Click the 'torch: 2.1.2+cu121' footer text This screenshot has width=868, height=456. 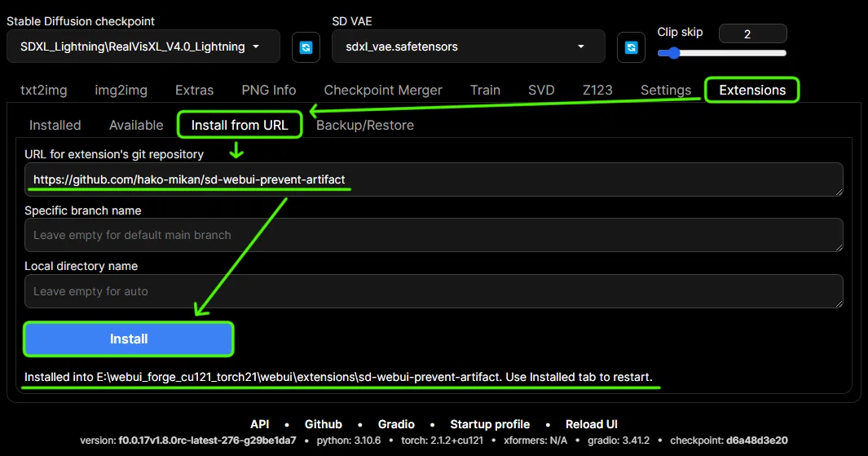pyautogui.click(x=443, y=441)
